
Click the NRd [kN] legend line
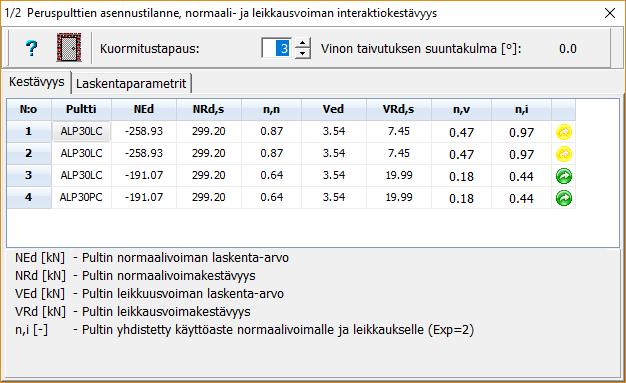click(x=135, y=276)
